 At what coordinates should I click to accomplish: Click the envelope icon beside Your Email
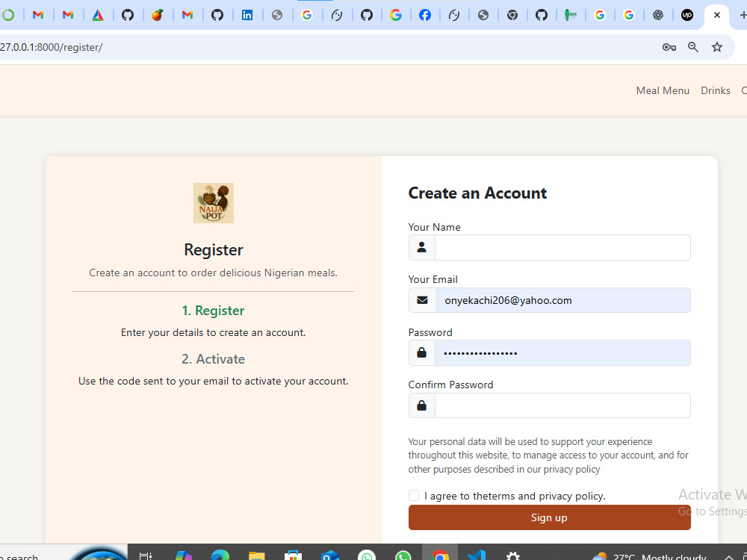tap(422, 300)
